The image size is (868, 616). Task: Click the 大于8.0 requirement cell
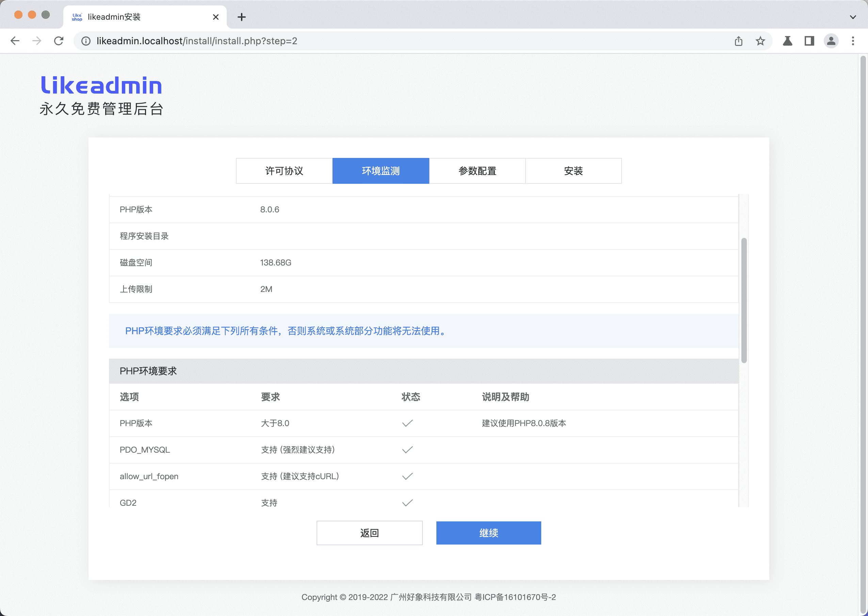pyautogui.click(x=275, y=423)
